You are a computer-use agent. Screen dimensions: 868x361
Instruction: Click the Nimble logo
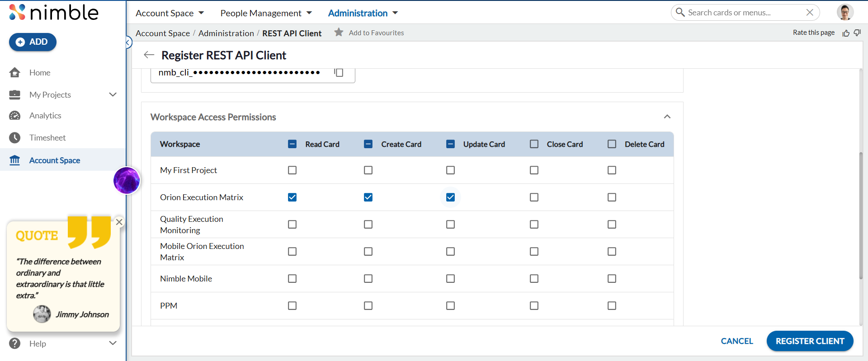(x=53, y=12)
